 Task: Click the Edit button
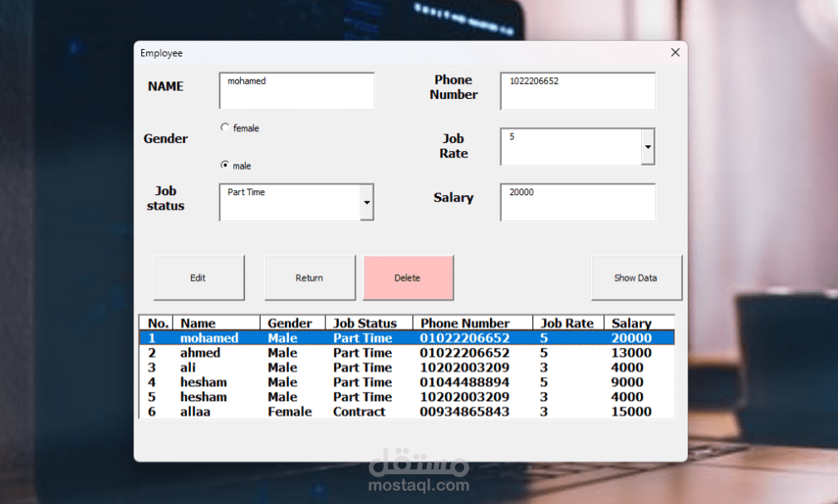pyautogui.click(x=198, y=276)
